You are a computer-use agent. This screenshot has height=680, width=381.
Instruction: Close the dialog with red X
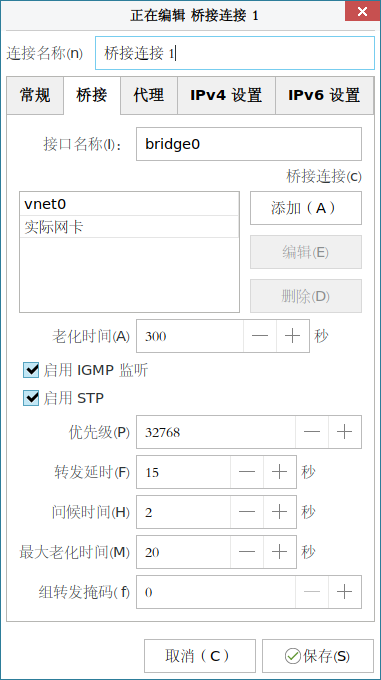point(362,11)
